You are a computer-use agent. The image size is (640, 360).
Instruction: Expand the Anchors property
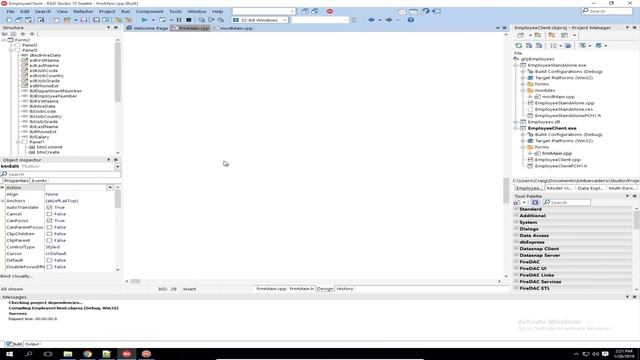tap(3, 201)
